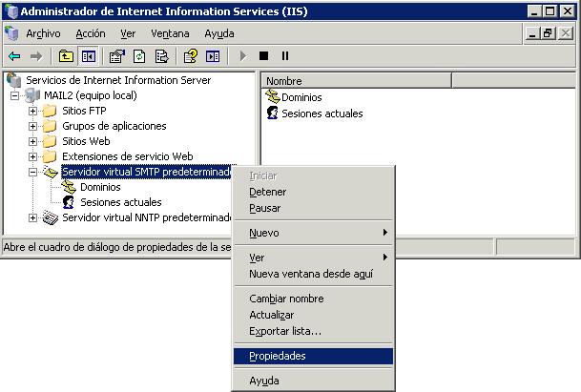Click Dominios icon in the right pane
This screenshot has height=392, width=581.
coord(272,96)
